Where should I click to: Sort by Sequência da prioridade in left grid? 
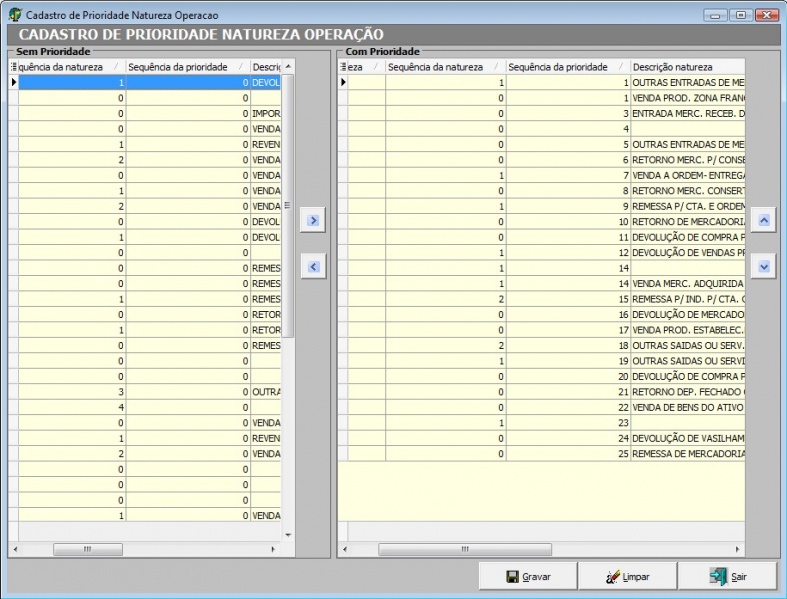pyautogui.click(x=186, y=67)
